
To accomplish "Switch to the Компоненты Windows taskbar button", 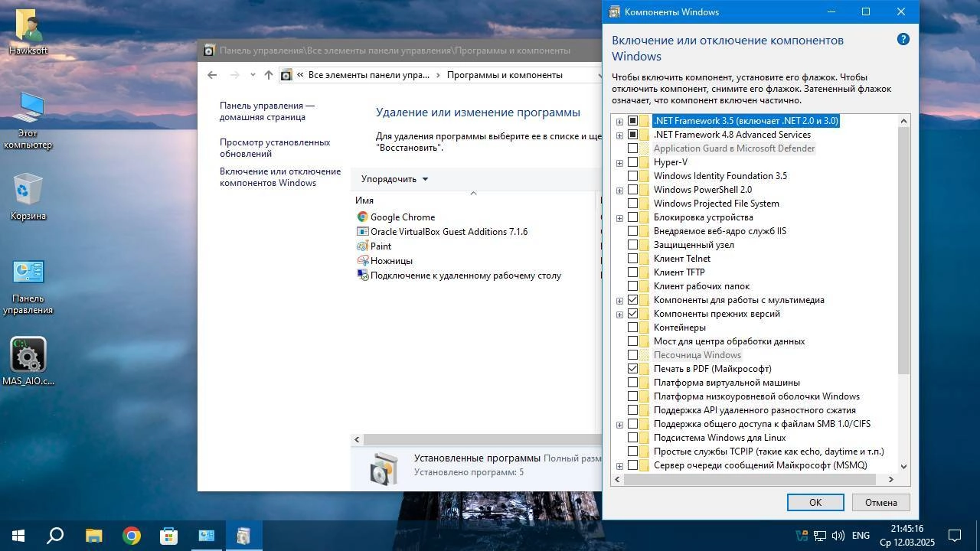I will click(x=243, y=536).
